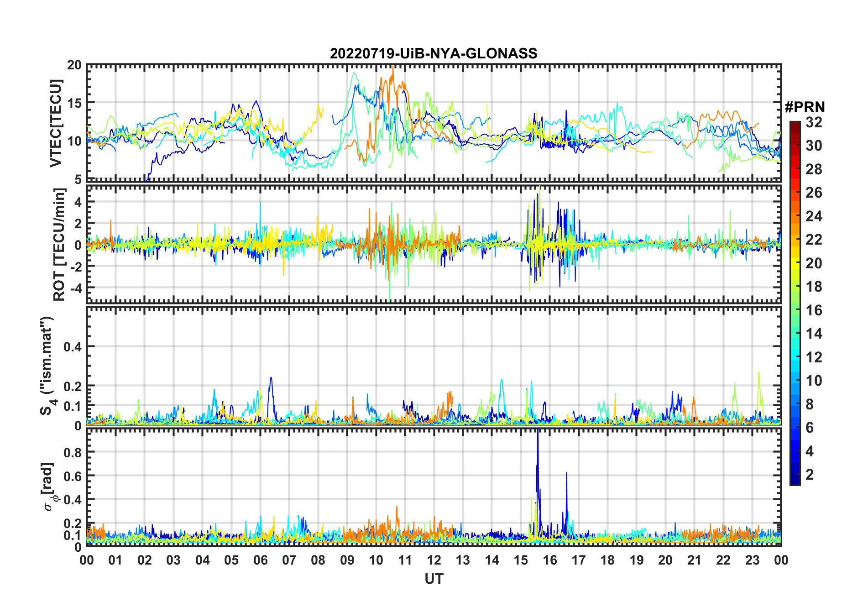Click UT axis hour label "13"
This screenshot has height=607, width=868.
pos(463,560)
